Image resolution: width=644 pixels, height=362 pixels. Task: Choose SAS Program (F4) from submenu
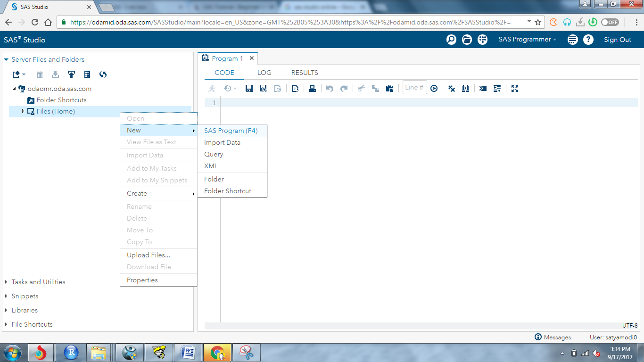[x=232, y=131]
